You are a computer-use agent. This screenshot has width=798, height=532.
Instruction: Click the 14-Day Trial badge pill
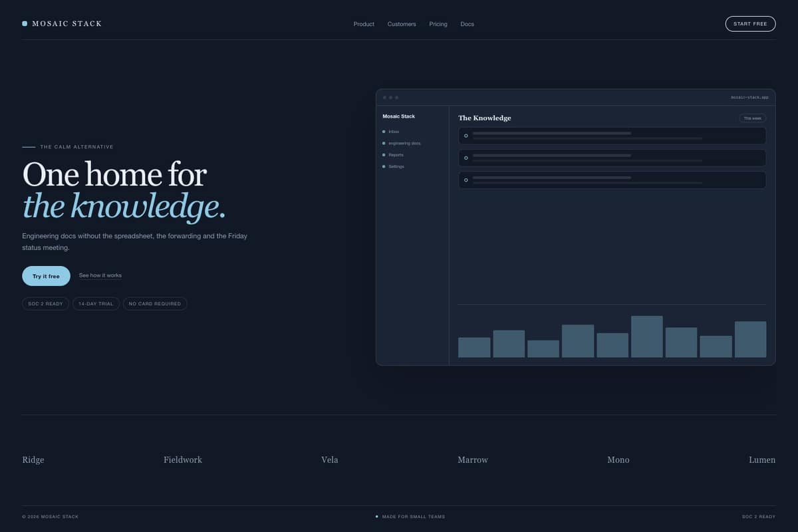(x=96, y=304)
